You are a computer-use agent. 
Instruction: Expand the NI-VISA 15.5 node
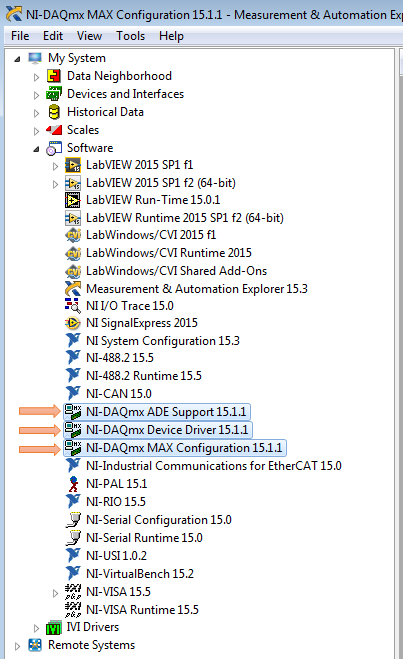click(x=55, y=593)
